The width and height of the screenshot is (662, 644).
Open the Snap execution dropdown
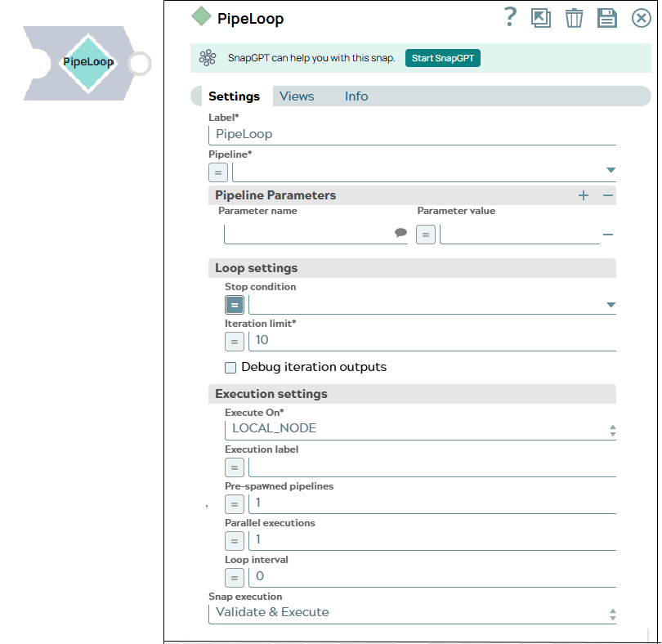pyautogui.click(x=412, y=613)
